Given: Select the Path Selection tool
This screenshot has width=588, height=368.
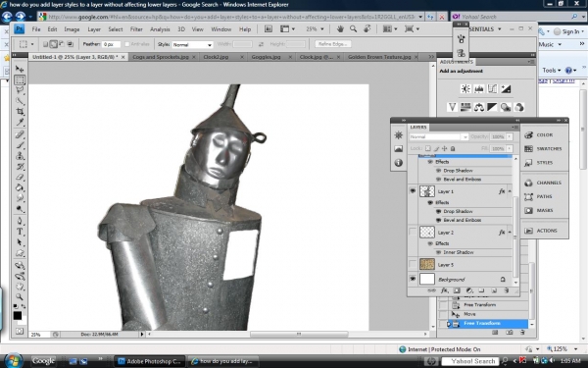Looking at the screenshot, I should tap(20, 242).
